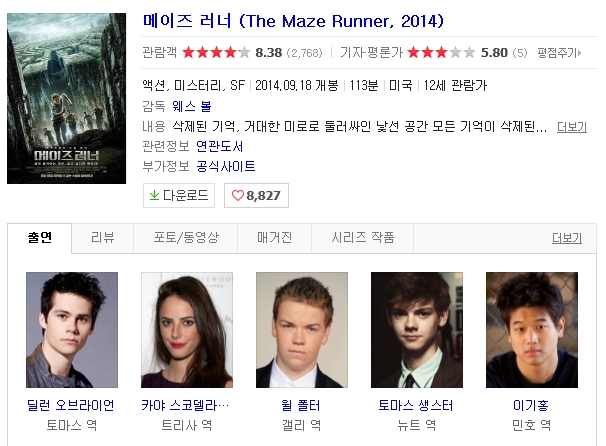
Task: Click the 딜런 오브라이언 actor photo
Action: pyautogui.click(x=72, y=330)
